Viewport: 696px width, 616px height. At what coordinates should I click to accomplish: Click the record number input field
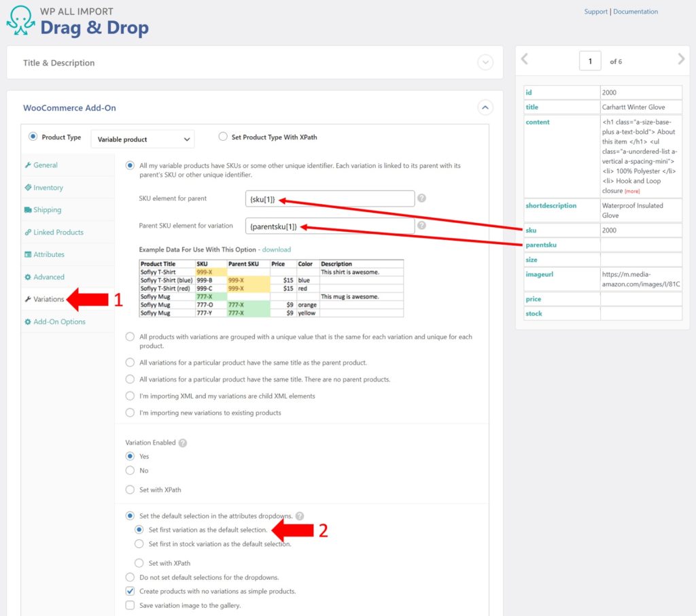590,61
